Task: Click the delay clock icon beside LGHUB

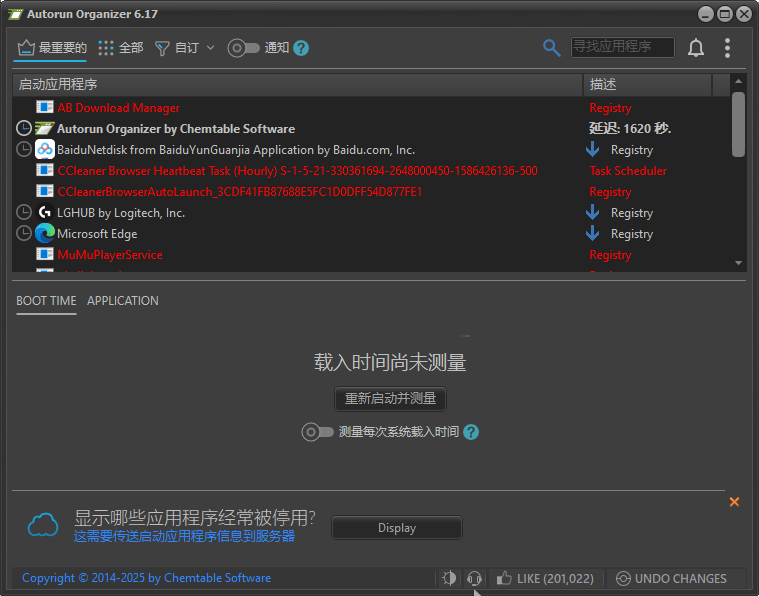Action: click(x=24, y=213)
